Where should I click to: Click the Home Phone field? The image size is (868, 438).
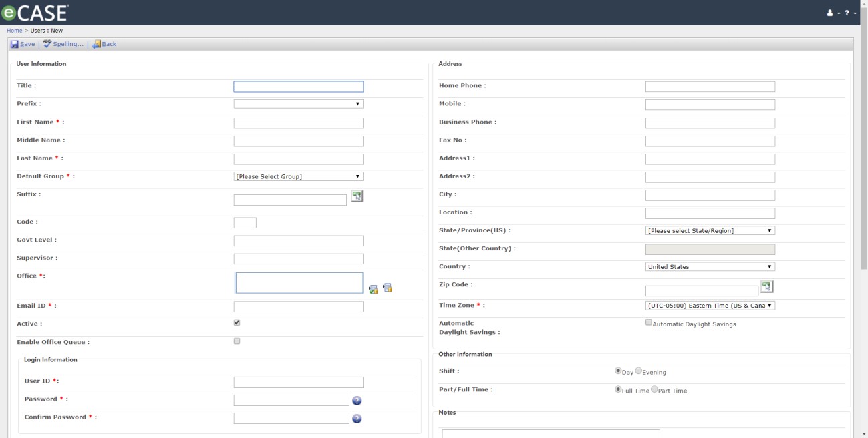click(x=710, y=87)
